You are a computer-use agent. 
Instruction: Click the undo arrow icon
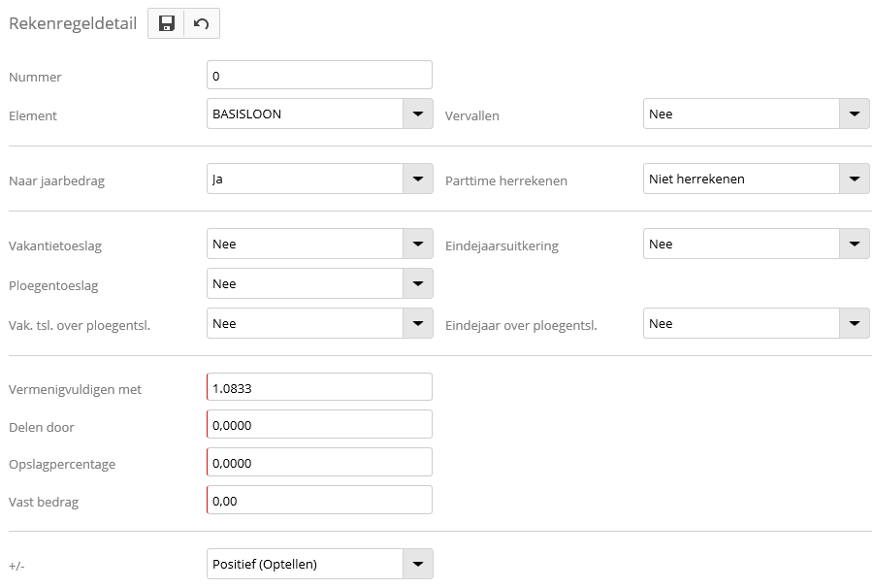[202, 23]
